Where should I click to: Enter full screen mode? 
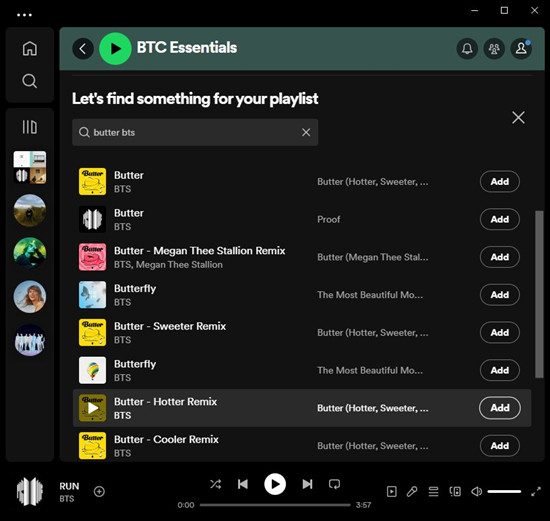click(x=536, y=492)
